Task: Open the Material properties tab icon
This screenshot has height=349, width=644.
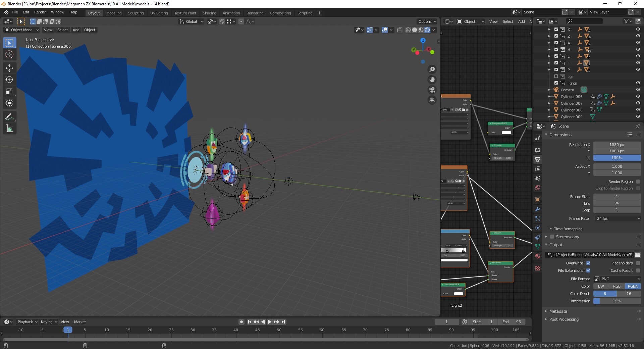Action: pyautogui.click(x=538, y=256)
